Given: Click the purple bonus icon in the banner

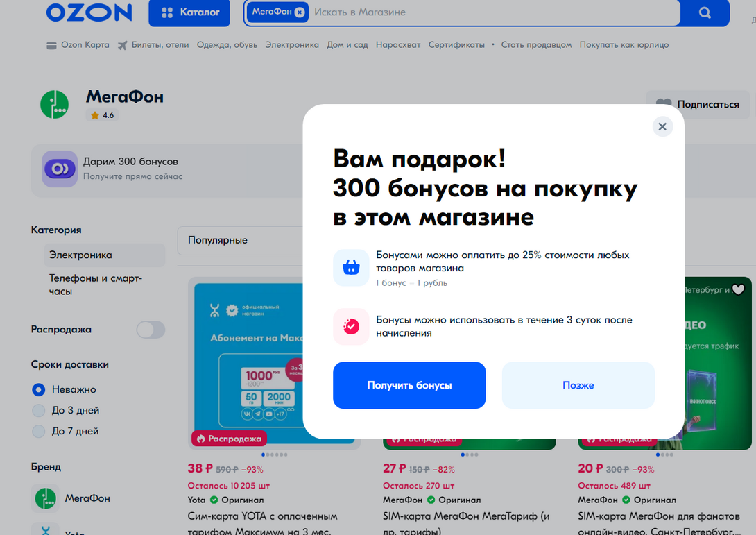Looking at the screenshot, I should pyautogui.click(x=59, y=169).
